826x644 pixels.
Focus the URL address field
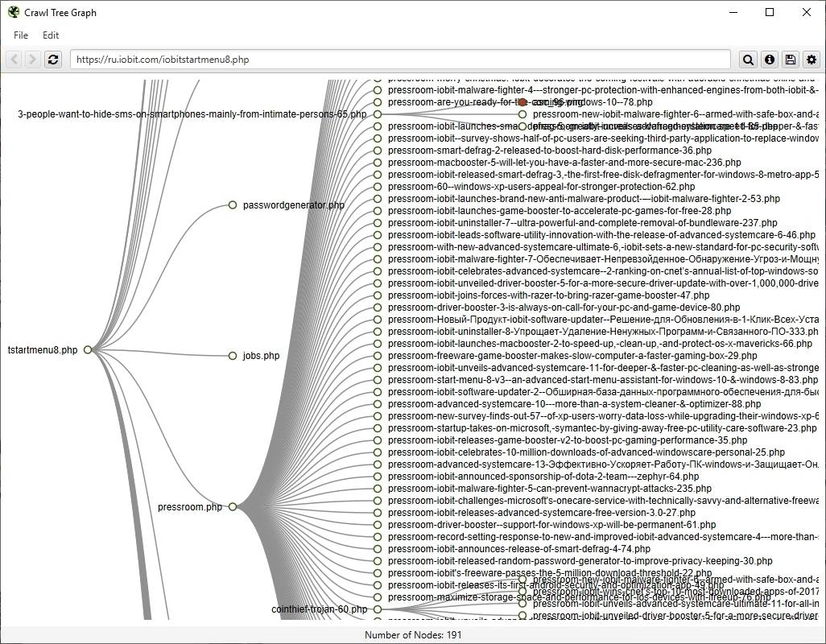click(400, 60)
